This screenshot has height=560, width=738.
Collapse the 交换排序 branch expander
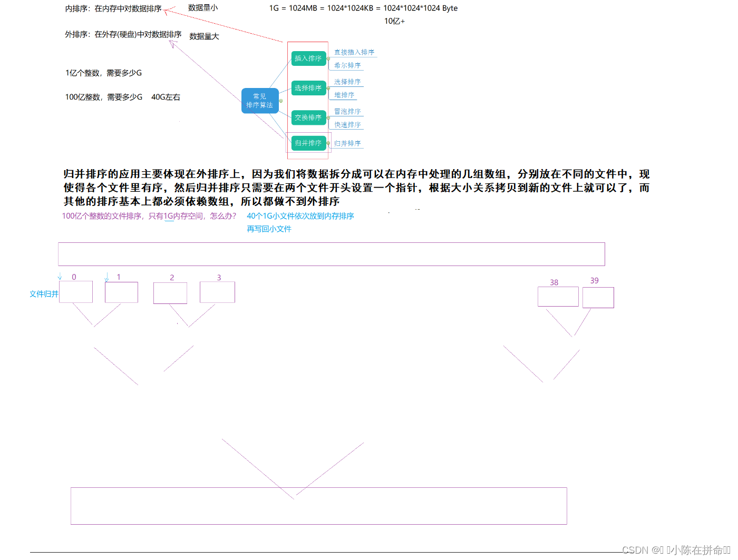[328, 118]
